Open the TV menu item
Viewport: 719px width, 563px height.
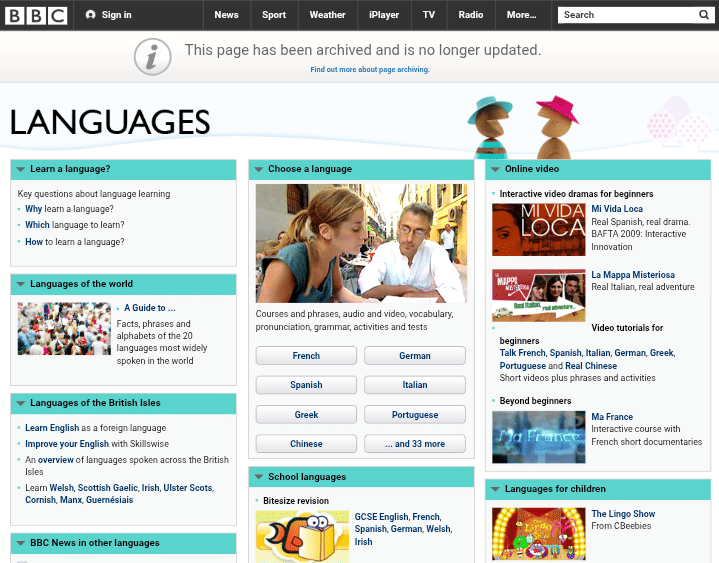click(429, 15)
